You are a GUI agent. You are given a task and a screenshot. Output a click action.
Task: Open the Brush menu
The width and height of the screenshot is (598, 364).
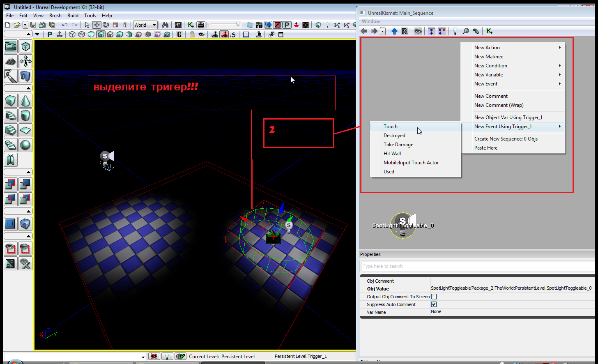click(x=55, y=16)
